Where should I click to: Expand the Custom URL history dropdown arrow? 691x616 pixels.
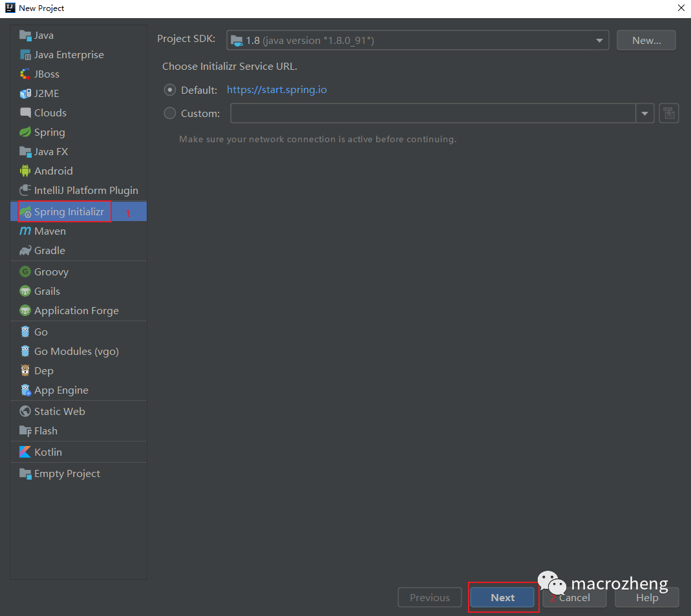644,113
